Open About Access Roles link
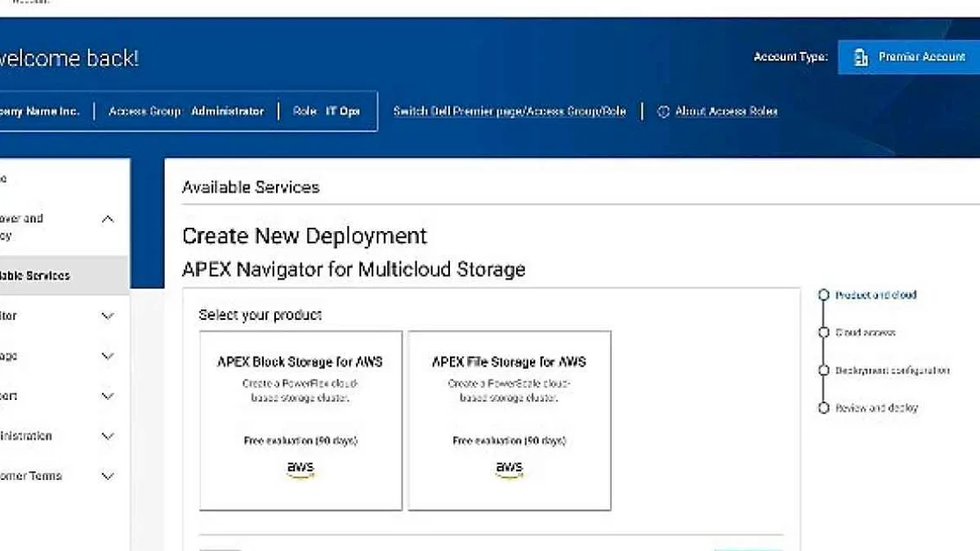 (x=726, y=111)
